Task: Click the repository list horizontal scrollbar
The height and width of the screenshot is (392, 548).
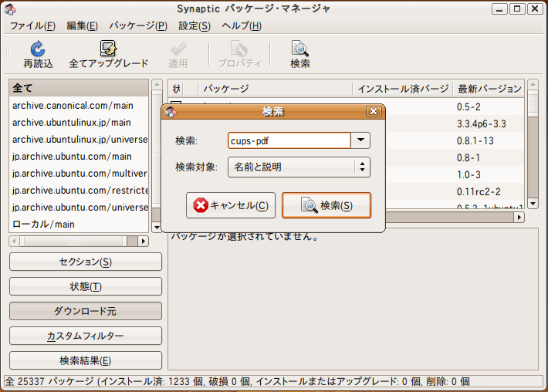Action: [79, 241]
